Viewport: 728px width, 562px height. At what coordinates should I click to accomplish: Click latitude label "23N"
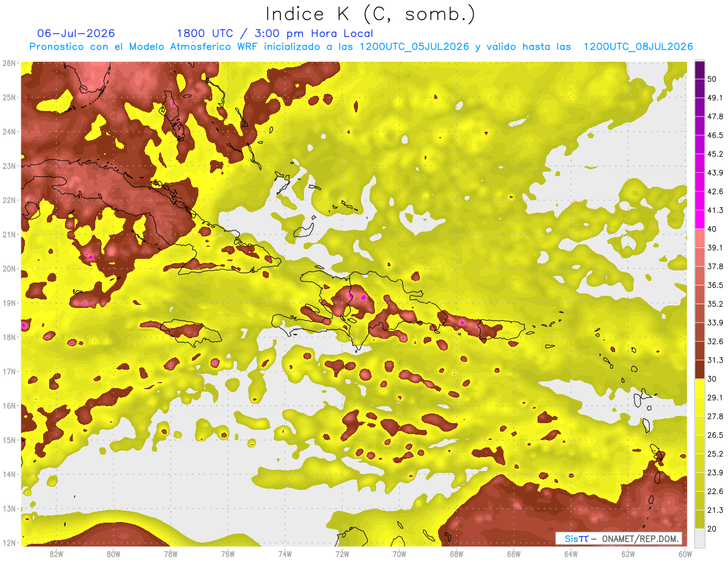pyautogui.click(x=8, y=166)
